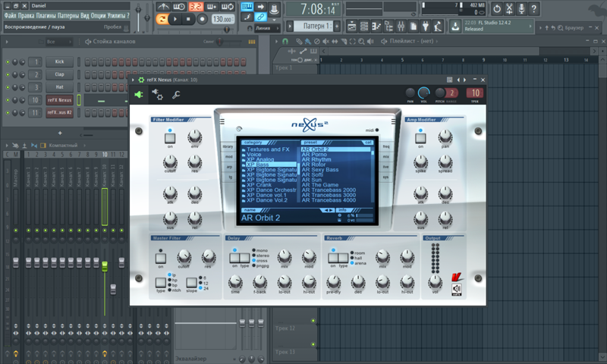The height and width of the screenshot is (364, 607).
Task: Select the AR Sexy Bass preset
Action: click(x=320, y=169)
